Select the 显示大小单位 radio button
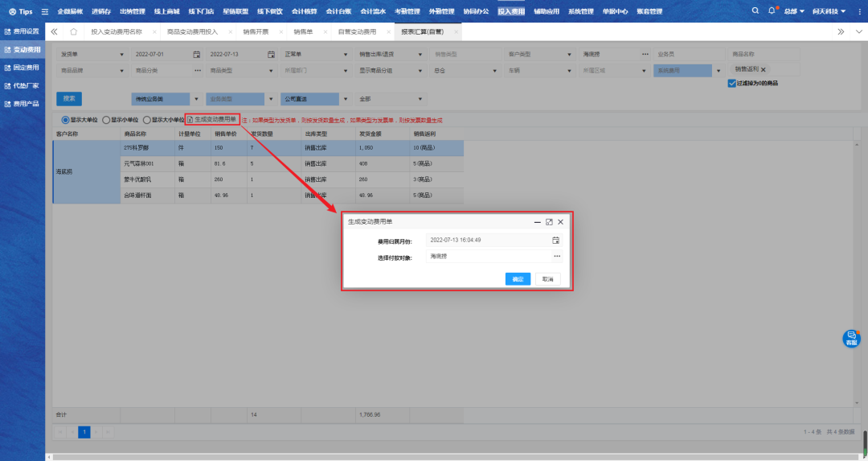Image resolution: width=868 pixels, height=461 pixels. click(145, 119)
